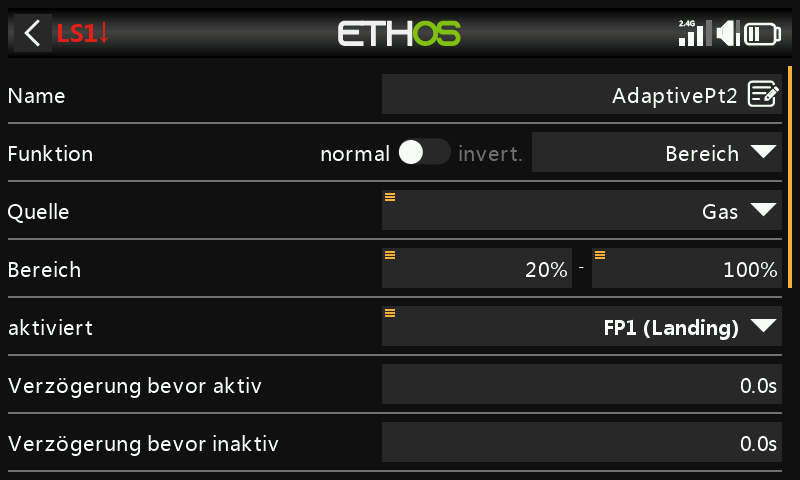This screenshot has width=800, height=480.
Task: Open options menu icon on aktiviert field
Action: click(x=390, y=313)
